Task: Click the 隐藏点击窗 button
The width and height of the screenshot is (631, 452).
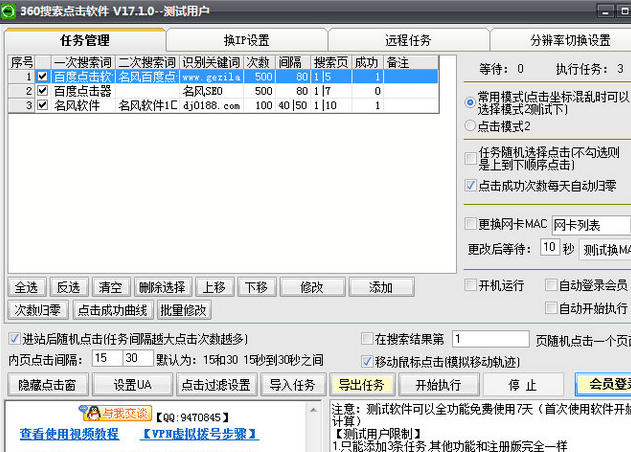Action: [x=47, y=385]
